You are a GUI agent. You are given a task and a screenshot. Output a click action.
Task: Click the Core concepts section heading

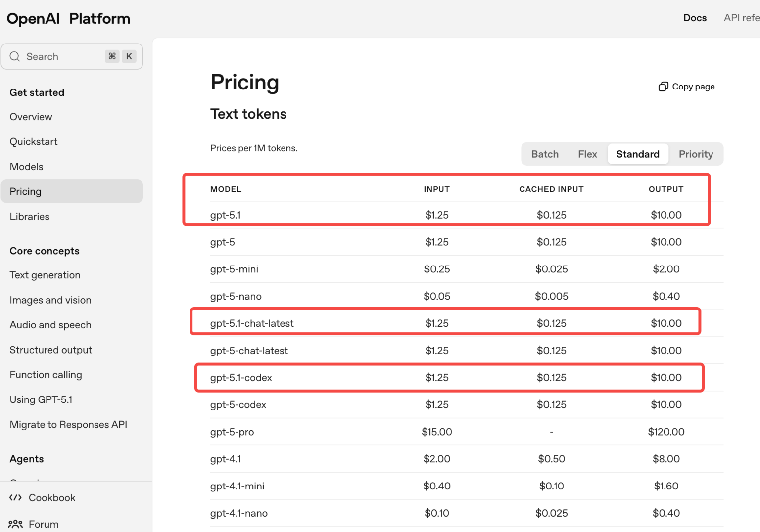(45, 251)
